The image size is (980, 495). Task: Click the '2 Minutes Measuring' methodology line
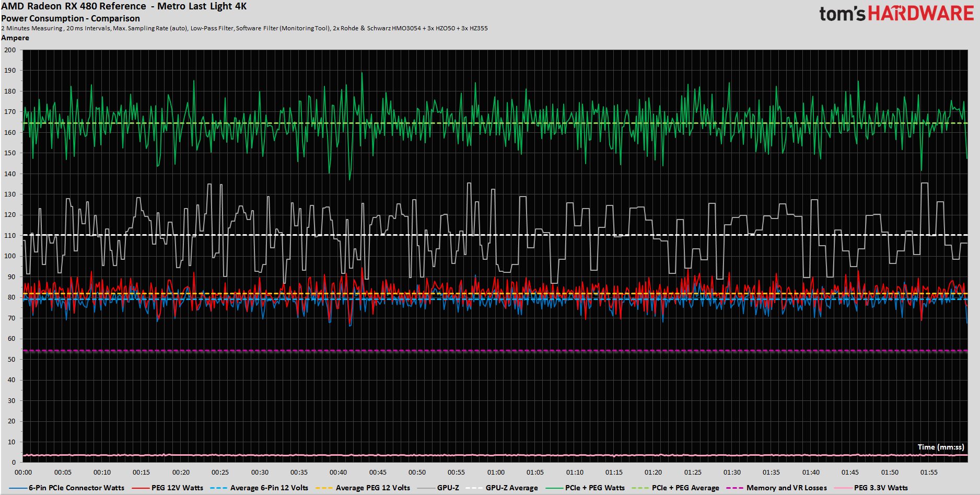pos(244,28)
